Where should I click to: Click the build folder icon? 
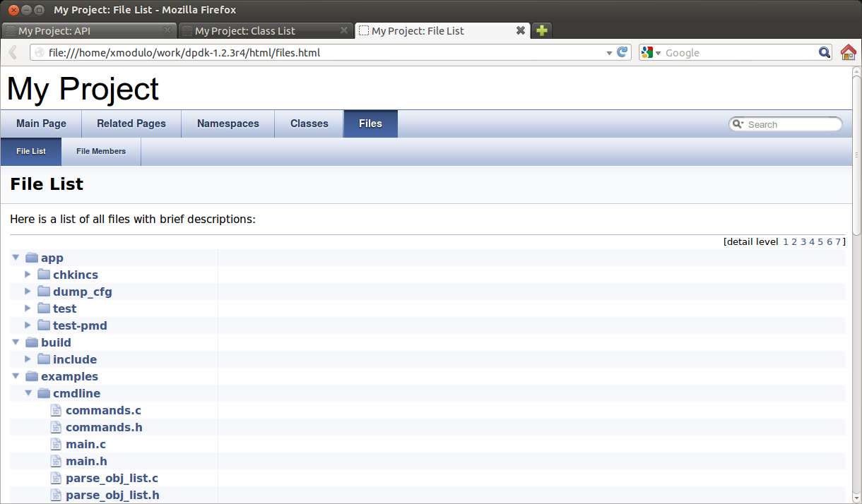31,342
